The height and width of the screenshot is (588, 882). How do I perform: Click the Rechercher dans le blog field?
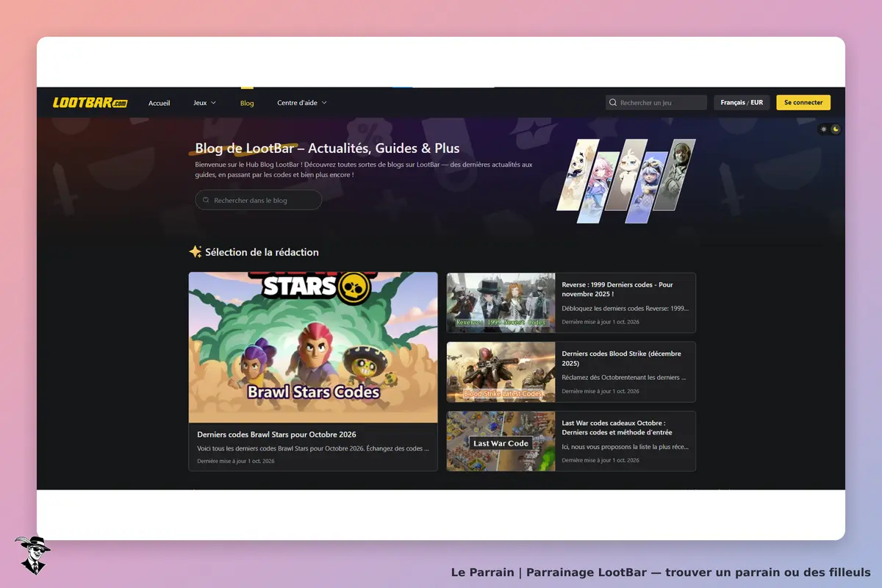coord(258,200)
